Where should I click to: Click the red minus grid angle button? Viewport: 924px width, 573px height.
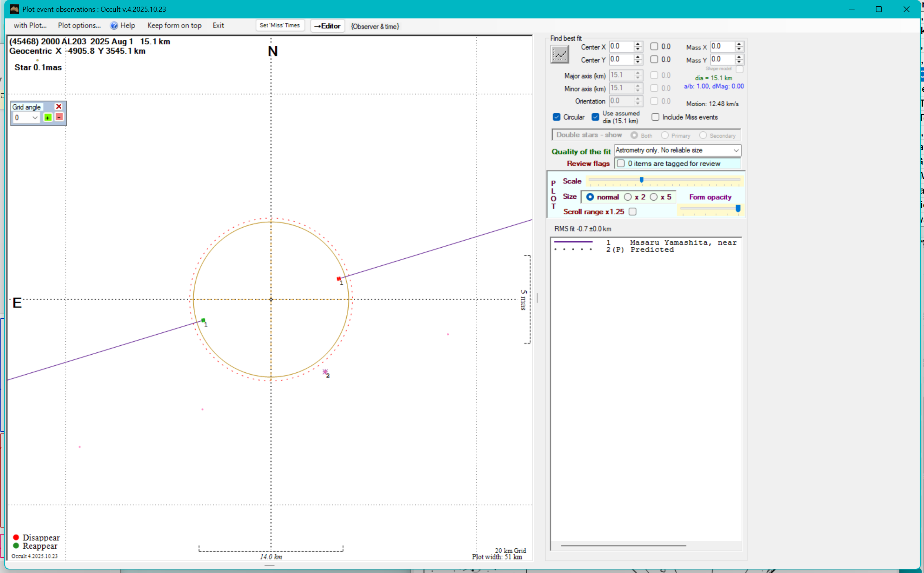click(x=59, y=117)
